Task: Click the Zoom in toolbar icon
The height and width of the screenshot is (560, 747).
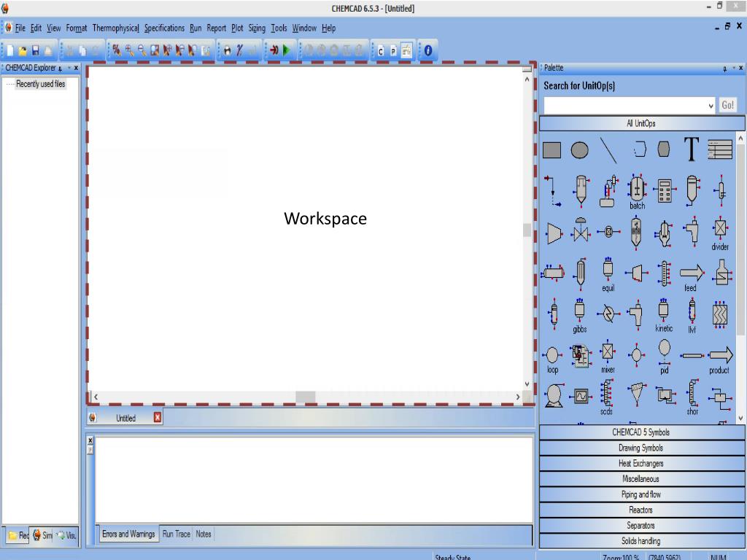Action: click(x=129, y=50)
